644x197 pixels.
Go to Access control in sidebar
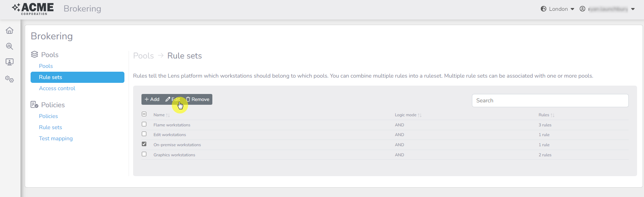point(57,88)
